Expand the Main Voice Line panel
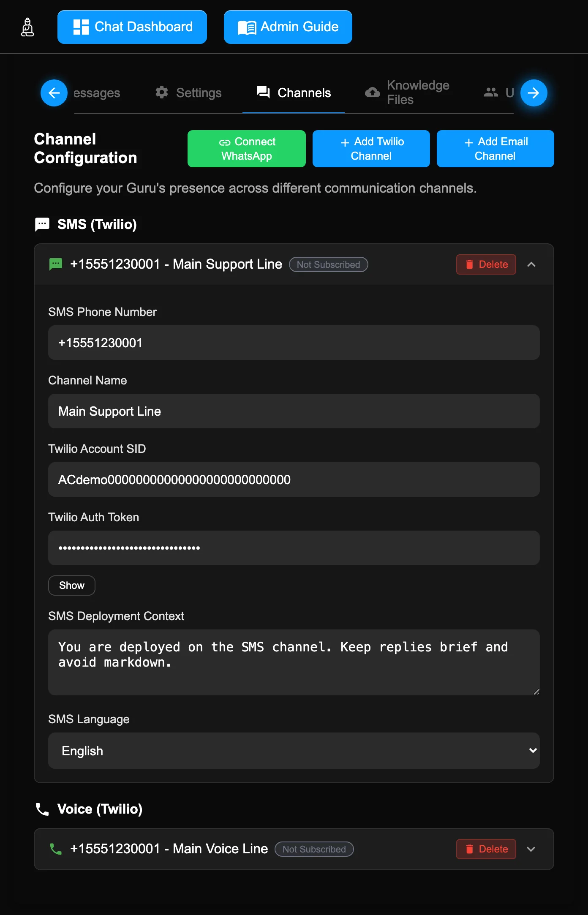588x915 pixels. [x=531, y=849]
